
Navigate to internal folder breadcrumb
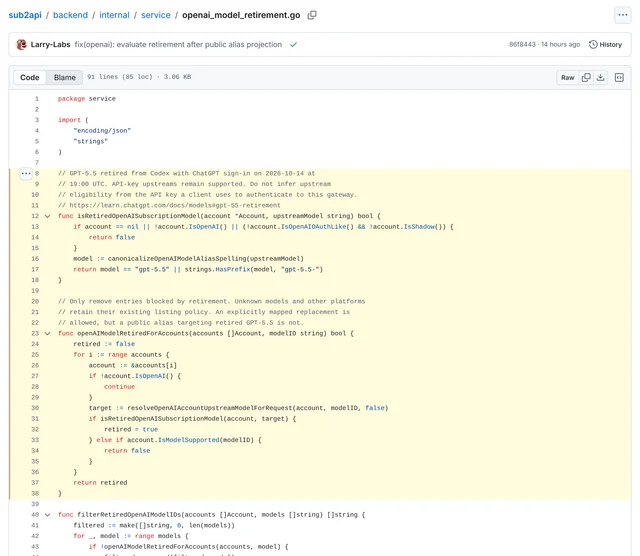tap(114, 15)
